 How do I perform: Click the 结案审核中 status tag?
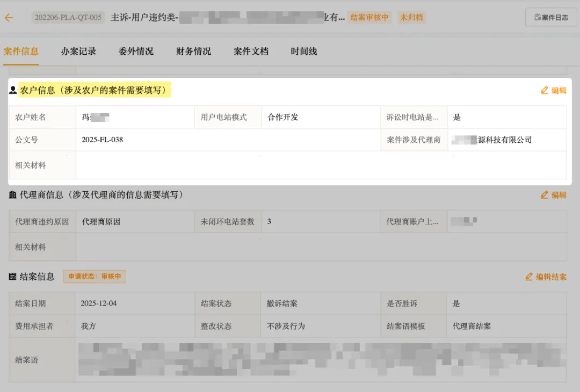[x=369, y=17]
